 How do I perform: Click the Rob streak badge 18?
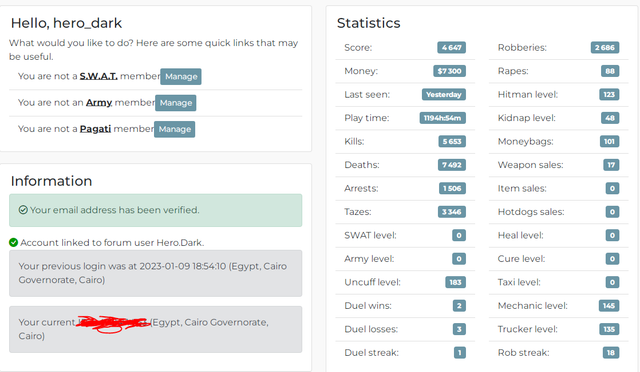(611, 353)
